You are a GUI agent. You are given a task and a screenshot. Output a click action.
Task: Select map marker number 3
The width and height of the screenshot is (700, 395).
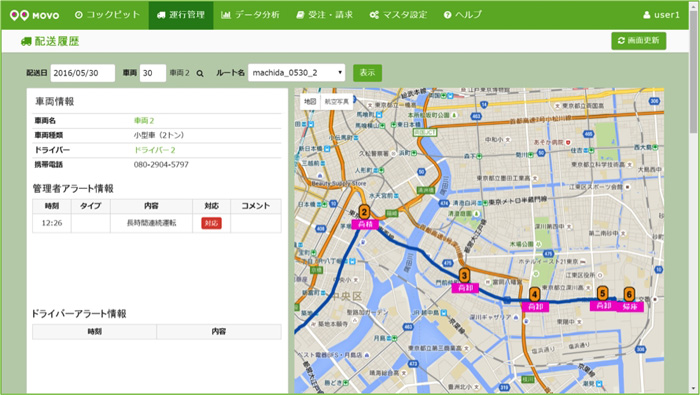point(464,276)
